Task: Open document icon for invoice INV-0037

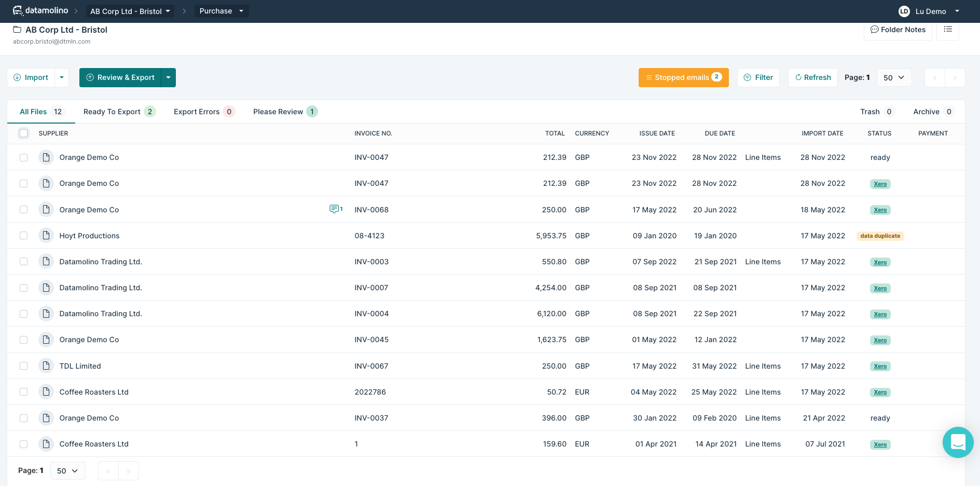Action: [46, 418]
